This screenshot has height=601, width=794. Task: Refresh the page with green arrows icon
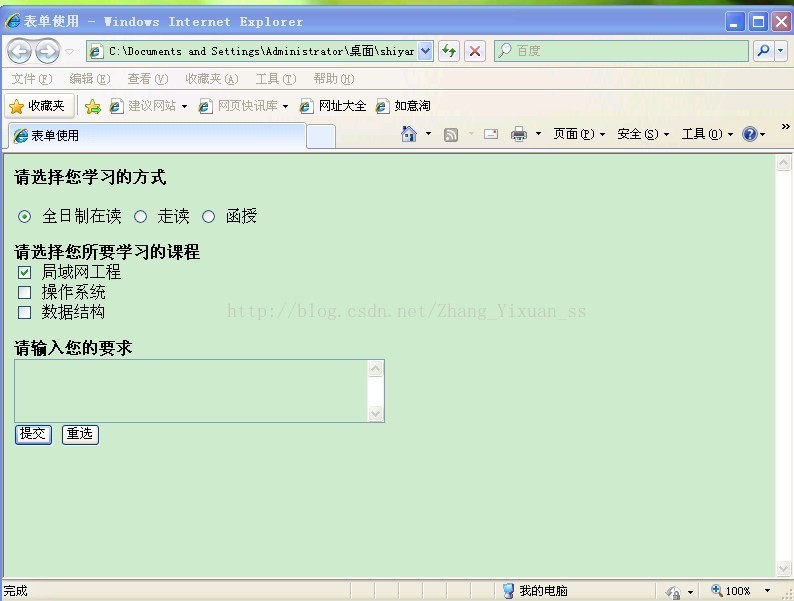tap(449, 51)
